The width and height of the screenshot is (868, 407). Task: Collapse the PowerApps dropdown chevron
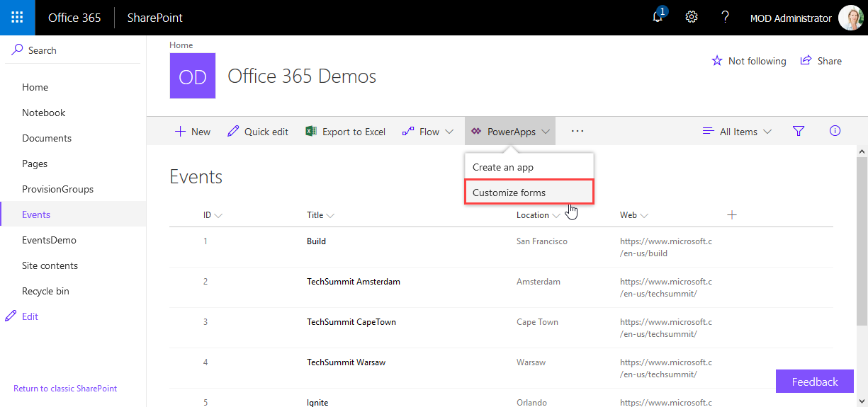546,132
